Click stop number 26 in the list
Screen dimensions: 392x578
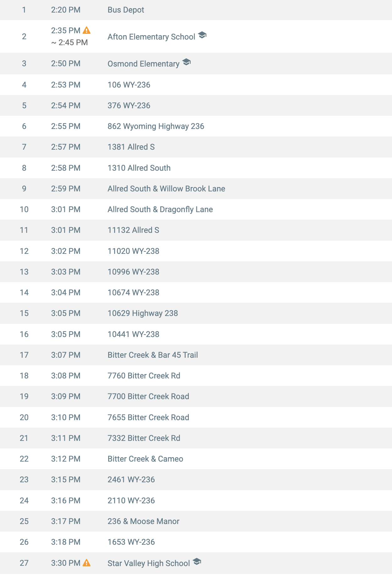(24, 542)
